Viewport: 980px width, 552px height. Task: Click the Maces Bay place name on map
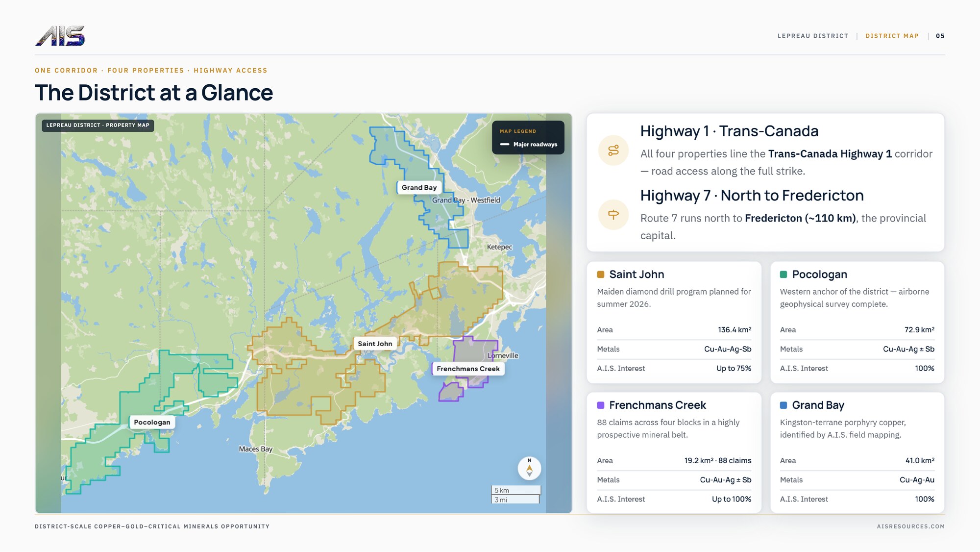coord(255,449)
